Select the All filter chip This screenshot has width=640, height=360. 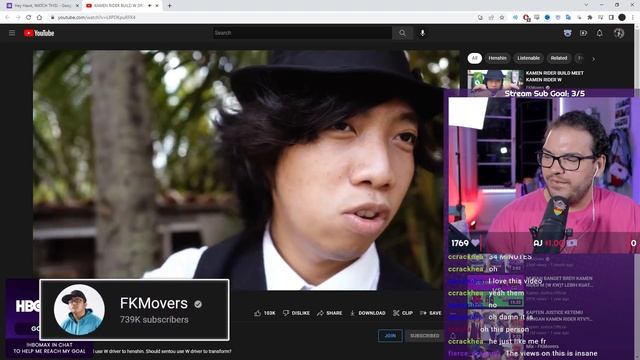pyautogui.click(x=474, y=58)
